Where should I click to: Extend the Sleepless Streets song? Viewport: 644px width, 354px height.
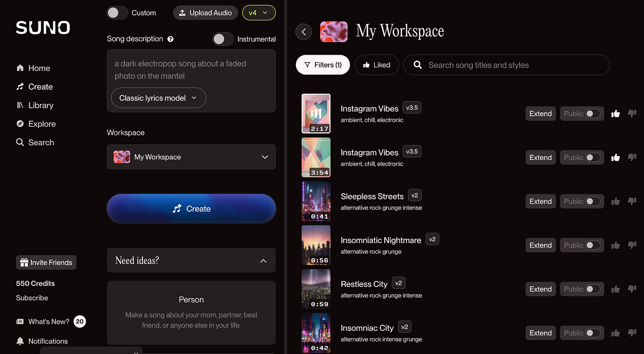pyautogui.click(x=540, y=201)
